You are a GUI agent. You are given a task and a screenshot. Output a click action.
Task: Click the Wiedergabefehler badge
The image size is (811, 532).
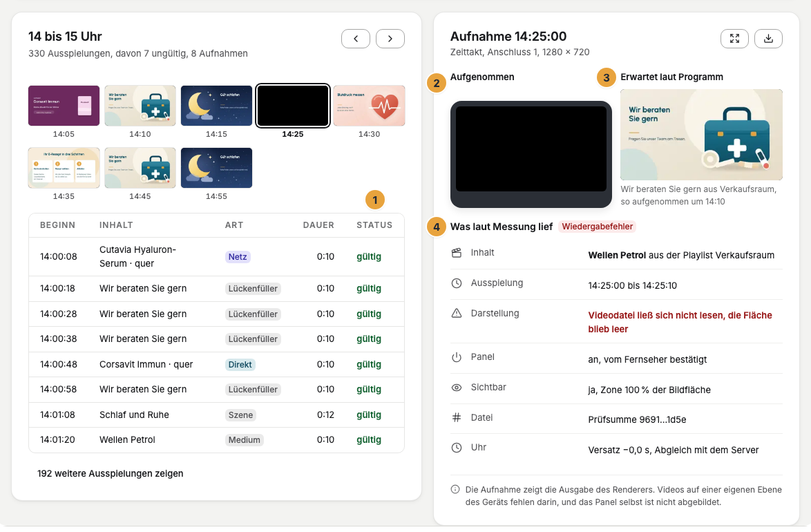[598, 227]
